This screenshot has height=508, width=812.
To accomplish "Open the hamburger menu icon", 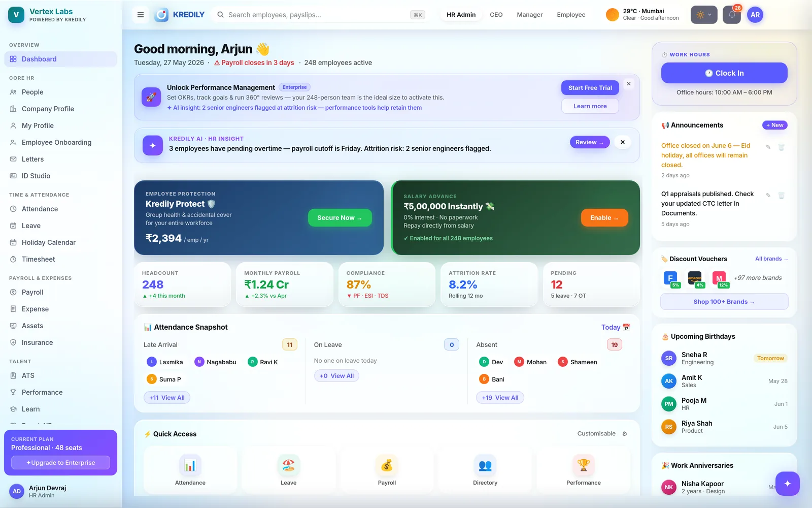I will [141, 15].
